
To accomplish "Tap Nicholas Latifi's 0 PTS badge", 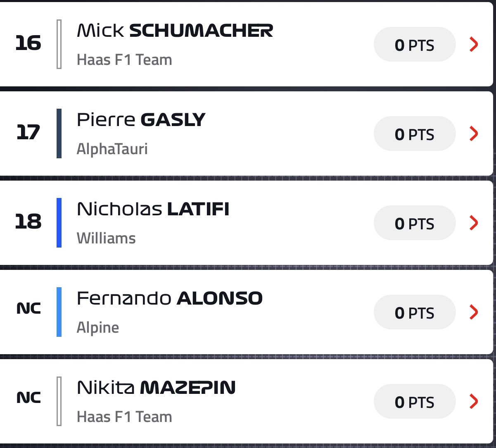I will 415,223.
